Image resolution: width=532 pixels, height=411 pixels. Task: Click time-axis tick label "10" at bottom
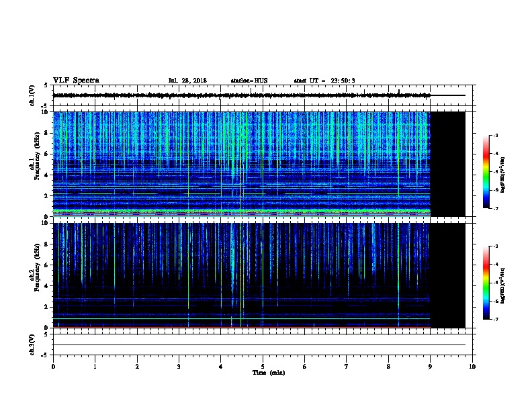472,366
